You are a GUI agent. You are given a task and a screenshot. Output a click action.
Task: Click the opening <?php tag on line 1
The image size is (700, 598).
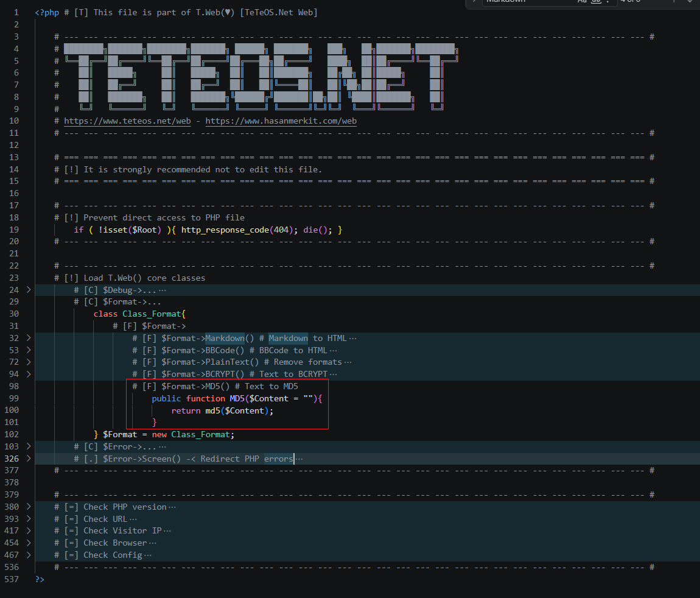coord(47,13)
